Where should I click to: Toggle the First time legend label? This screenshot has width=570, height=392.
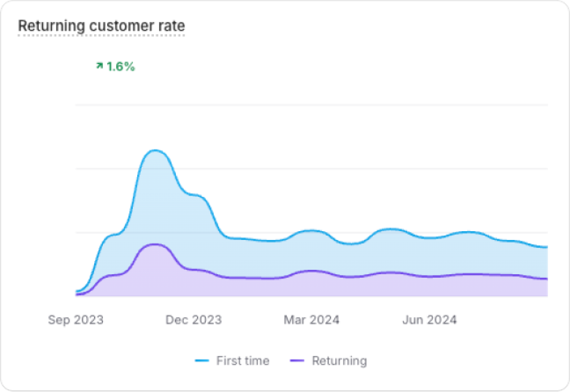click(242, 361)
